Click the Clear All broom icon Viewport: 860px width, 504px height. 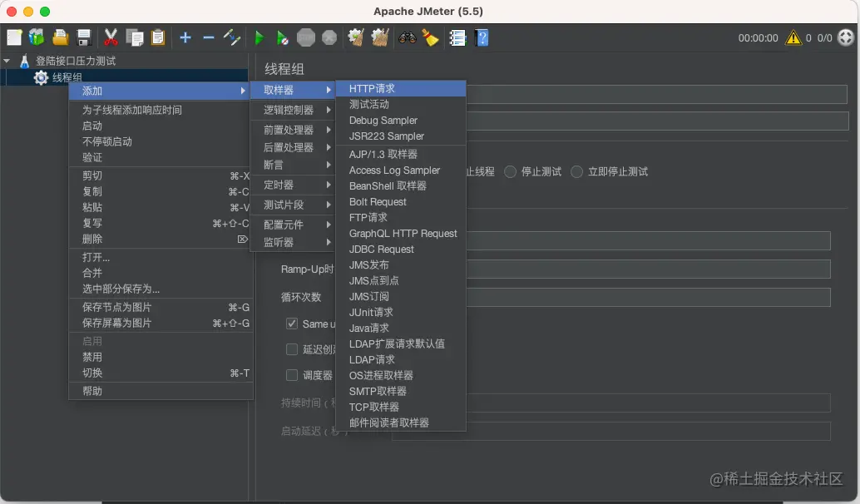point(431,37)
